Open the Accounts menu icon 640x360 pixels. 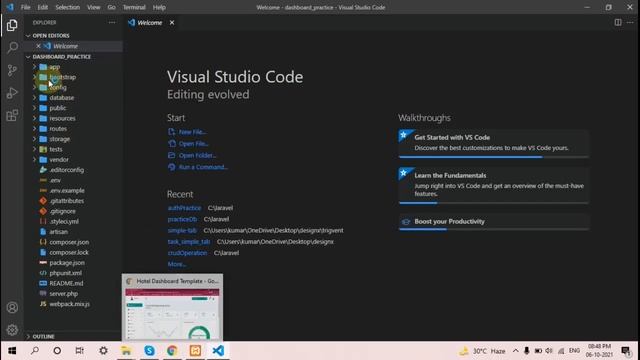[12, 307]
